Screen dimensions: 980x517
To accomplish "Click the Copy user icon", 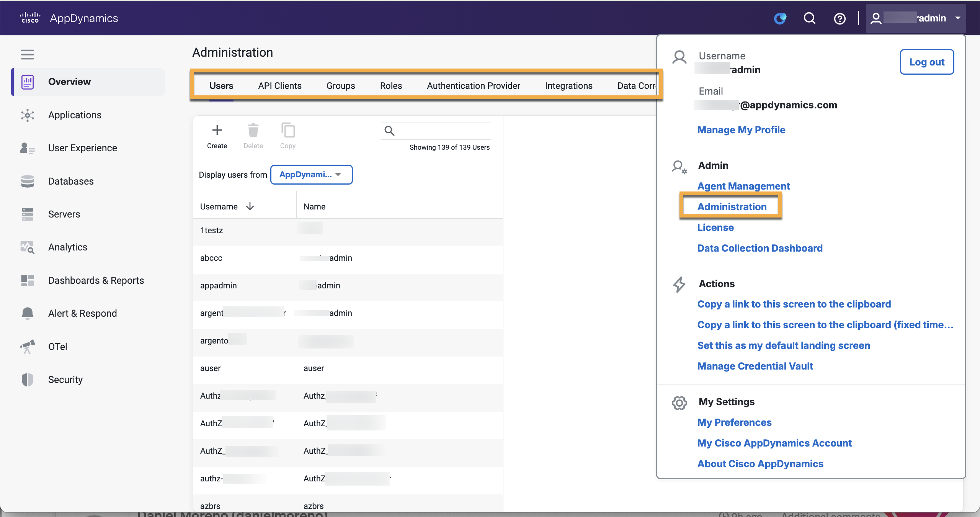I will 288,130.
